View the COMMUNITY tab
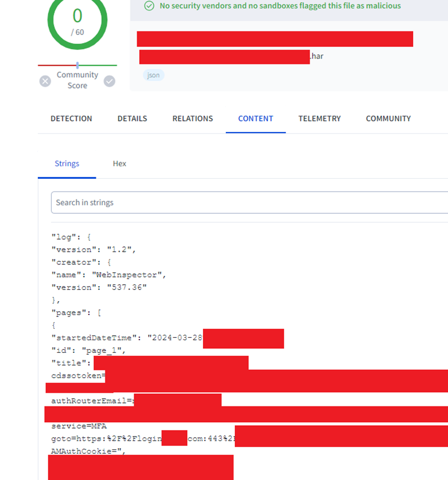Screen dimensions: 448x480 388,119
